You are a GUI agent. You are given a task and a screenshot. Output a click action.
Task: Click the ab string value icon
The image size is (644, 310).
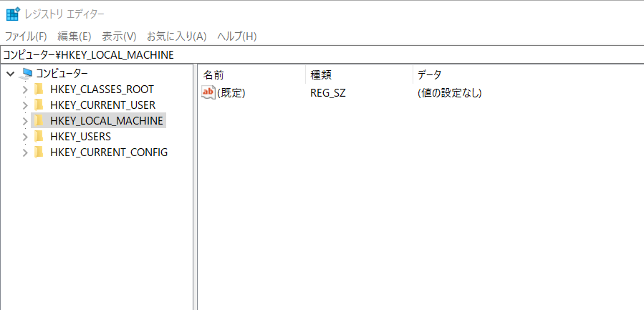coord(208,92)
